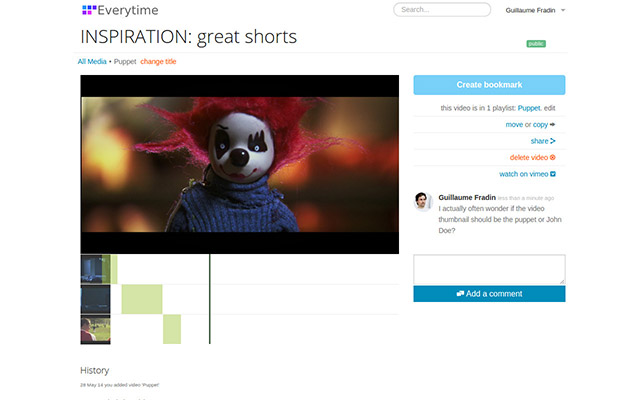Select the first bookmark thumbnail in timeline
Image resolution: width=640 pixels, height=400 pixels.
point(95,269)
